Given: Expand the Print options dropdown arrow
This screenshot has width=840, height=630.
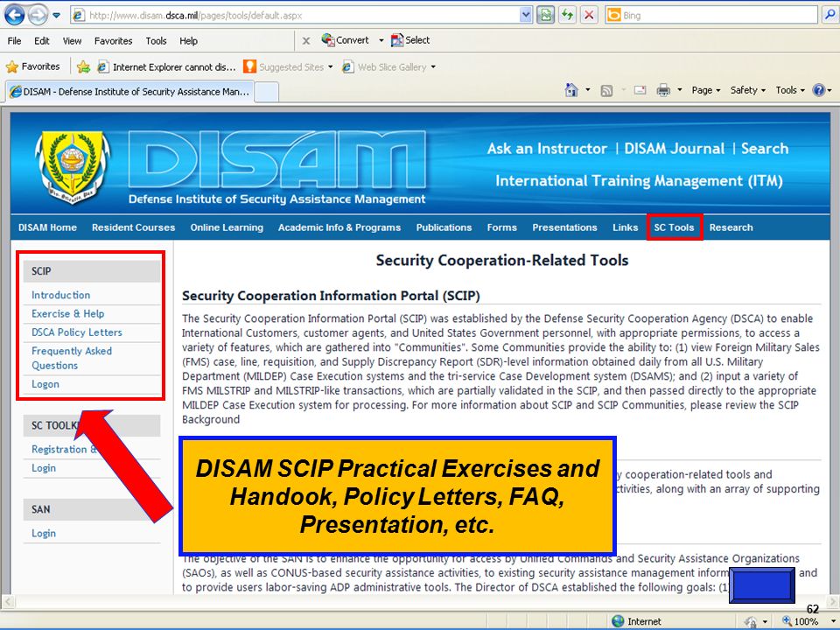Looking at the screenshot, I should (679, 90).
